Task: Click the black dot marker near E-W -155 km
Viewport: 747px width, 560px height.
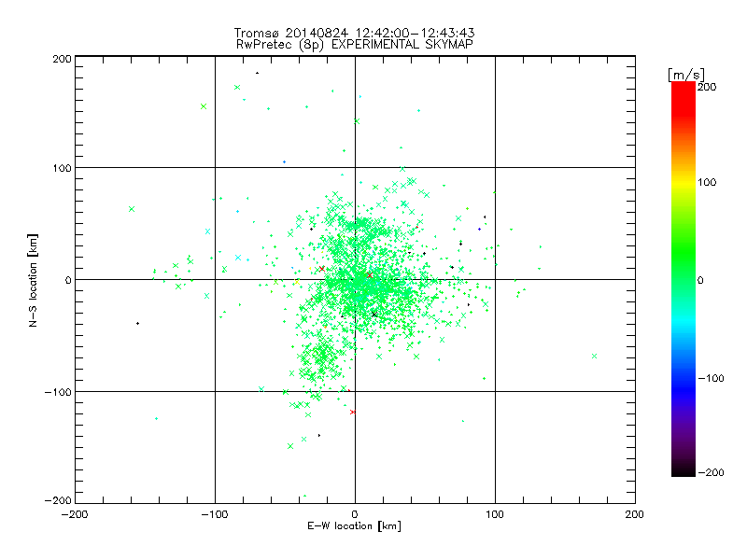Action: [137, 323]
